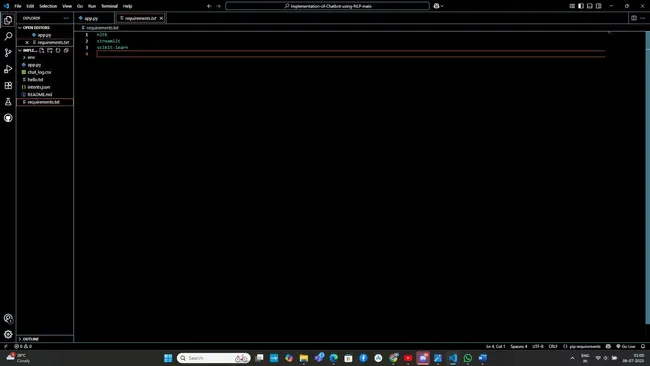Click errors and warnings count in status bar
650x366 pixels.
tap(23, 346)
